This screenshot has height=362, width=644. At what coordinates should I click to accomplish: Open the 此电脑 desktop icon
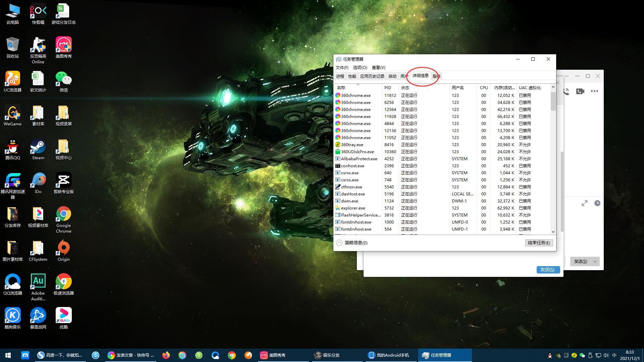[x=13, y=14]
